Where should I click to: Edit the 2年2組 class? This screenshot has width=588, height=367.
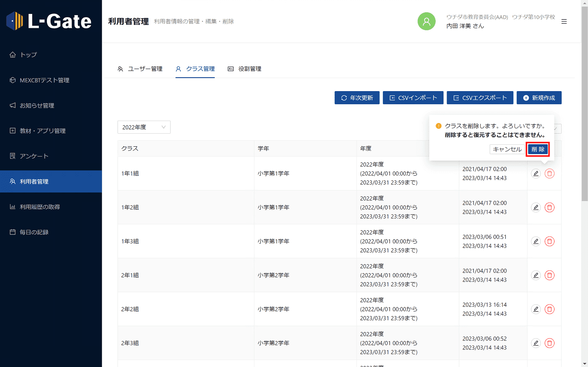536,309
